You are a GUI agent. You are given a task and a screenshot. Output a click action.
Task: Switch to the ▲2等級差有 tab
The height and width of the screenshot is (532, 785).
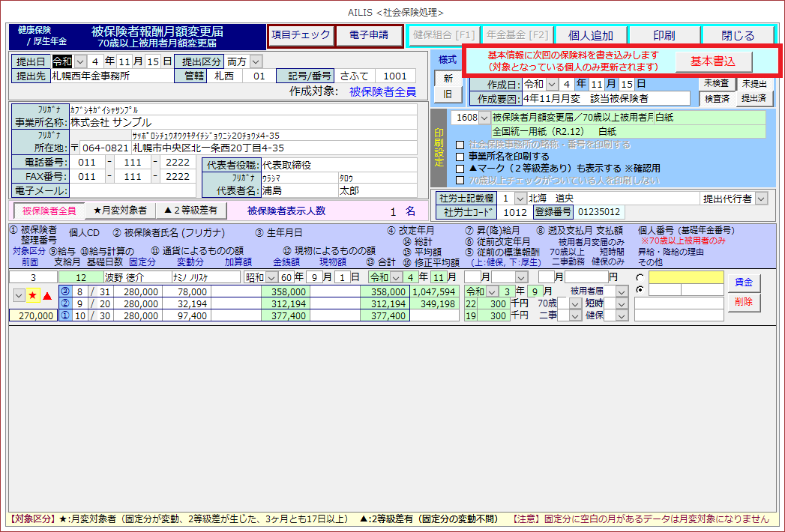coord(190,211)
